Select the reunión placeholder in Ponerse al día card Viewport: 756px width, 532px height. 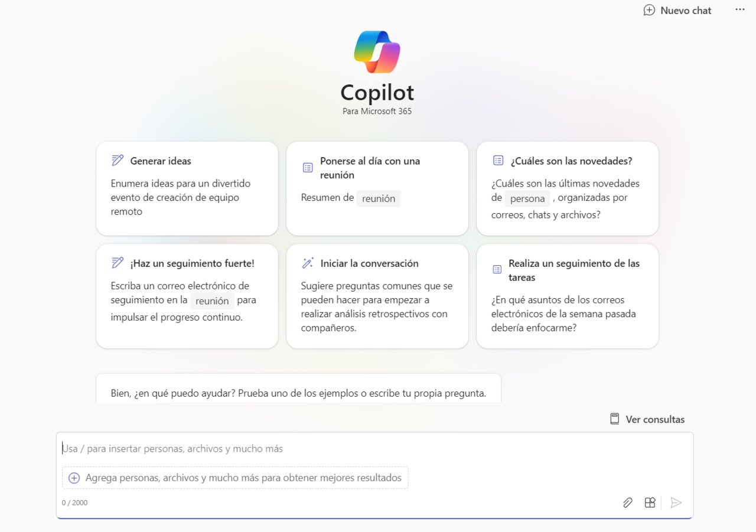379,198
